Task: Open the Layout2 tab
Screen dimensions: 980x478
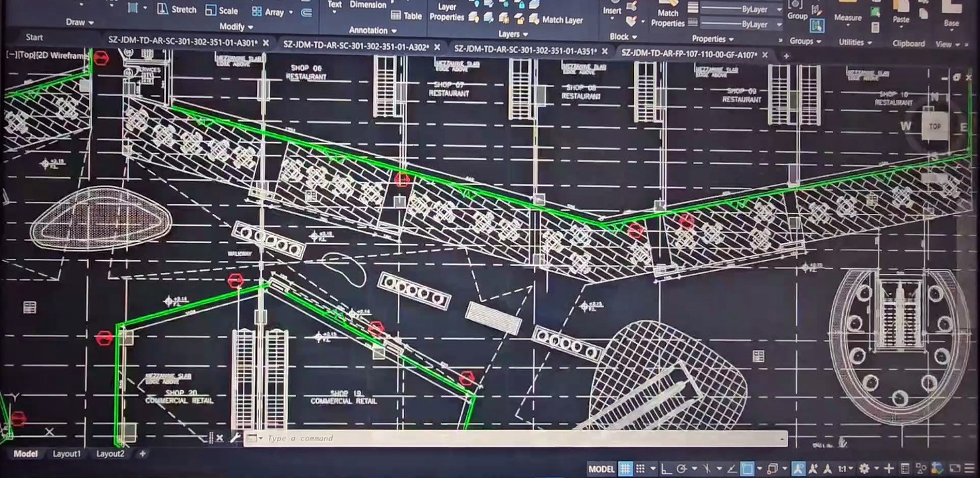Action: tap(110, 454)
